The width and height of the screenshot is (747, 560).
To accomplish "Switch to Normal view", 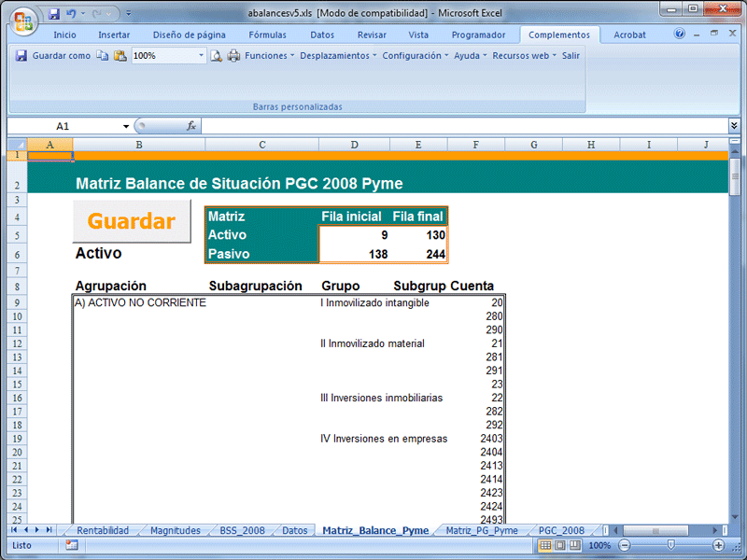I will 545,545.
